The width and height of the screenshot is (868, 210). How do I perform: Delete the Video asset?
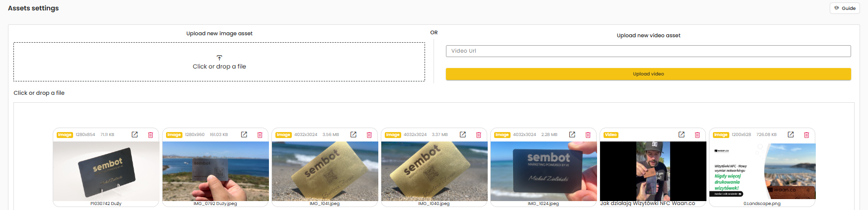[697, 135]
